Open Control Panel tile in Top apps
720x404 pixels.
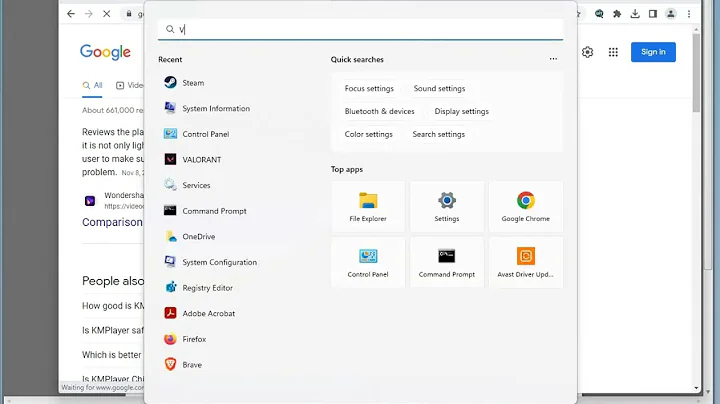point(368,262)
